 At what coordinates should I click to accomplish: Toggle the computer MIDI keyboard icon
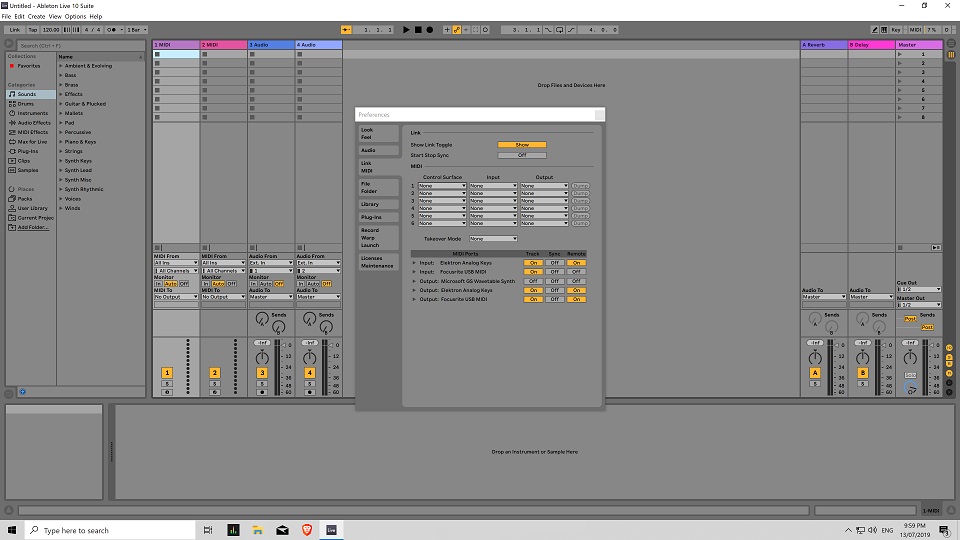(x=884, y=29)
